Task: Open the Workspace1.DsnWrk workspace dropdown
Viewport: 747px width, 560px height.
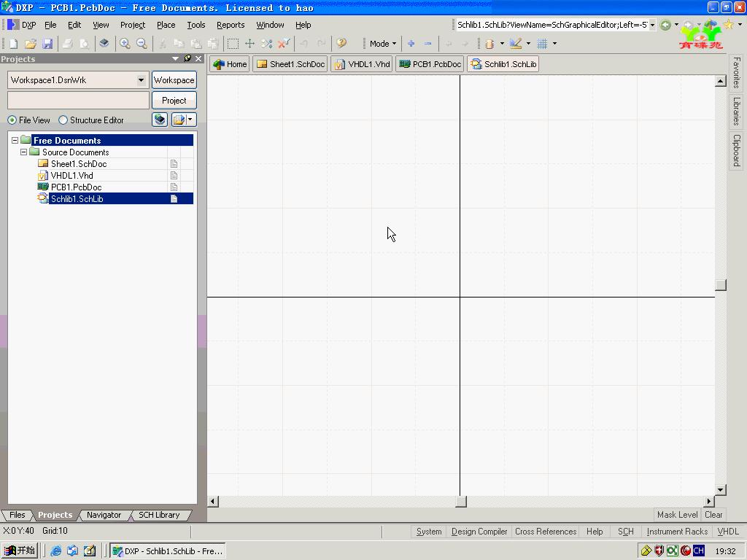Action: pyautogui.click(x=141, y=80)
